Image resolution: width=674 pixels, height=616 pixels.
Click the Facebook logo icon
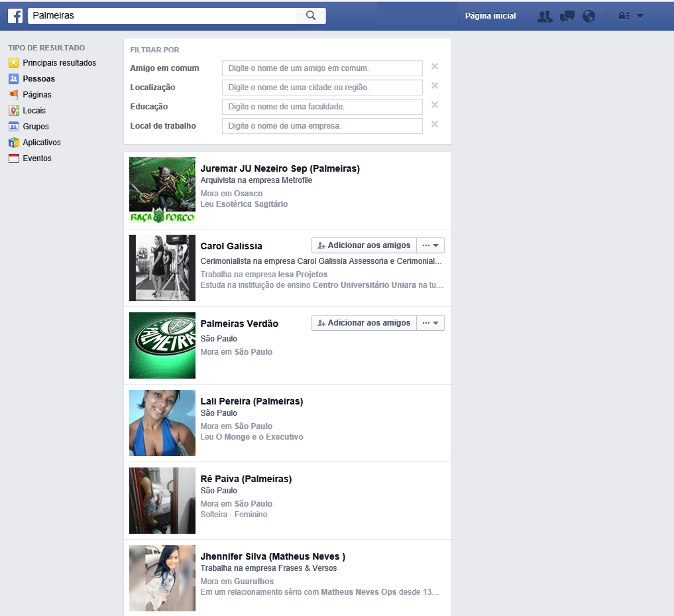[15, 16]
